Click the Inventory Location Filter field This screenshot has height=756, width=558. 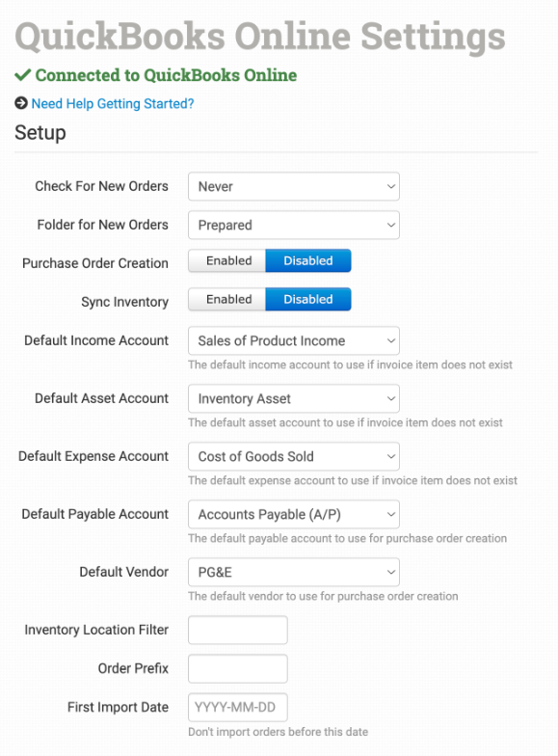237,630
